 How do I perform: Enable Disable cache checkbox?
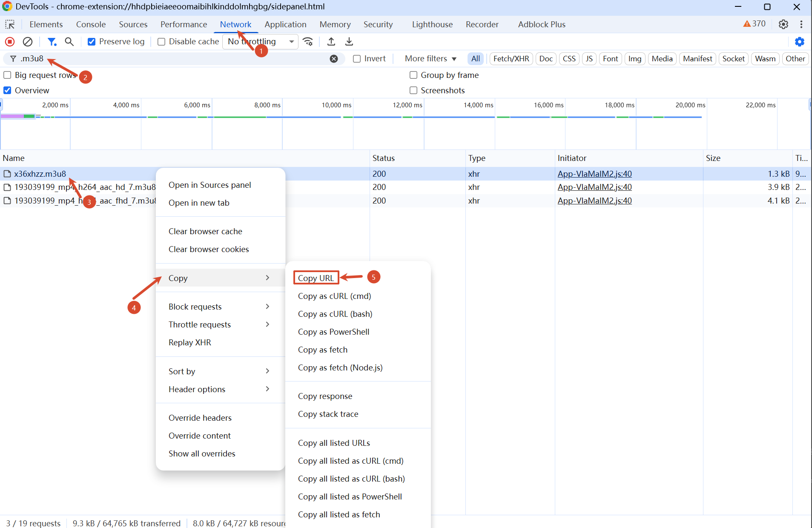(x=161, y=42)
